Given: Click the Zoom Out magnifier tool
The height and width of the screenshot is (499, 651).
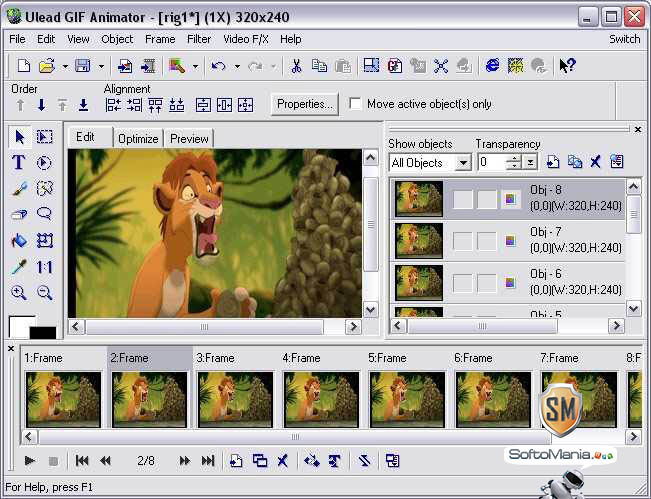Looking at the screenshot, I should tap(44, 293).
